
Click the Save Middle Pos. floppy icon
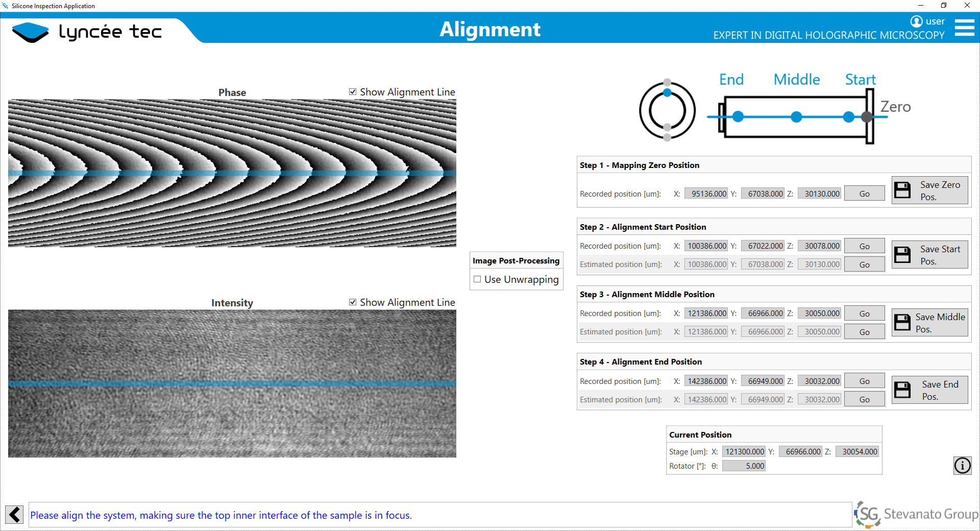point(902,323)
